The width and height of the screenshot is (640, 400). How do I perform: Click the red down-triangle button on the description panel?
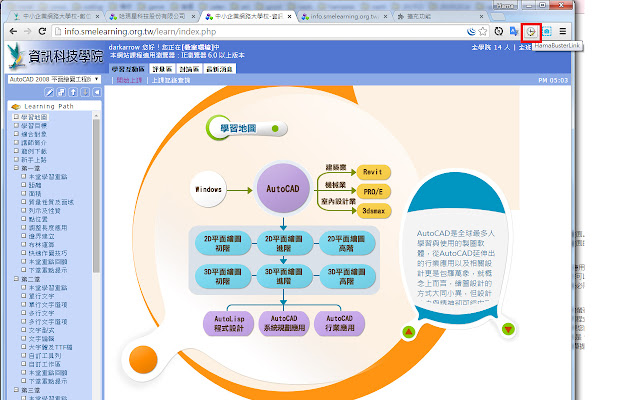(x=508, y=329)
